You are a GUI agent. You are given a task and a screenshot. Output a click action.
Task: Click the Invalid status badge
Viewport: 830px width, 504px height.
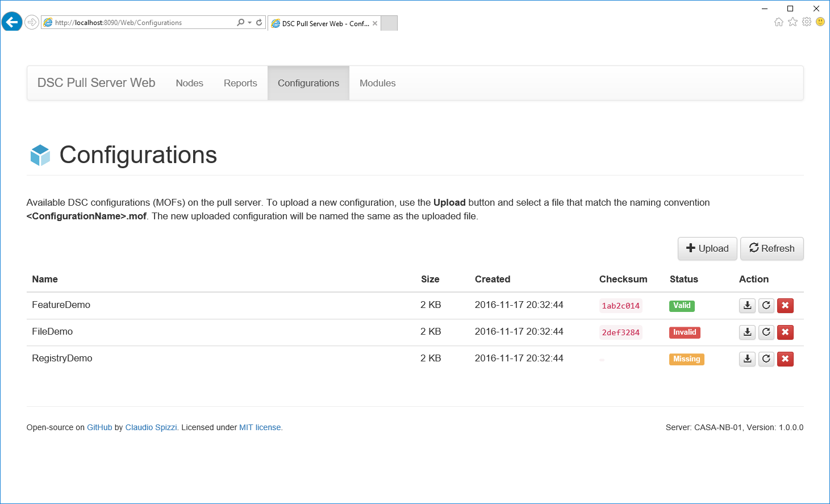(x=685, y=332)
